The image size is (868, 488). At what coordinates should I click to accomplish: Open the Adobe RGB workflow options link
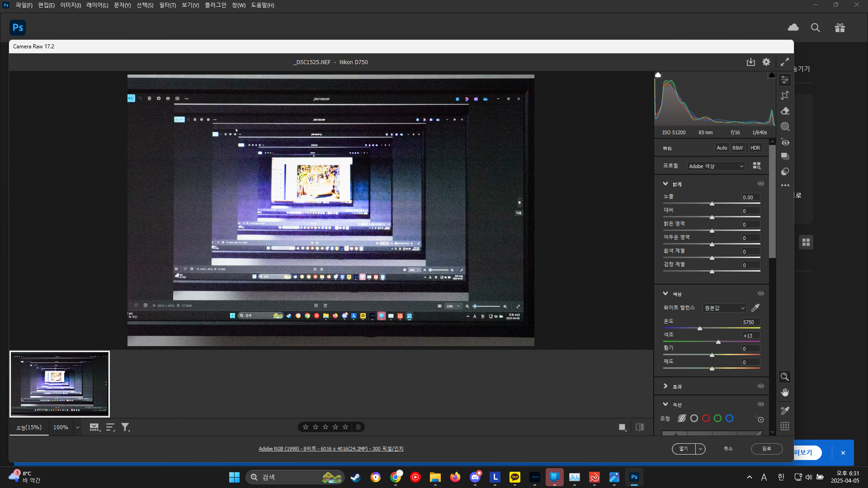click(331, 449)
